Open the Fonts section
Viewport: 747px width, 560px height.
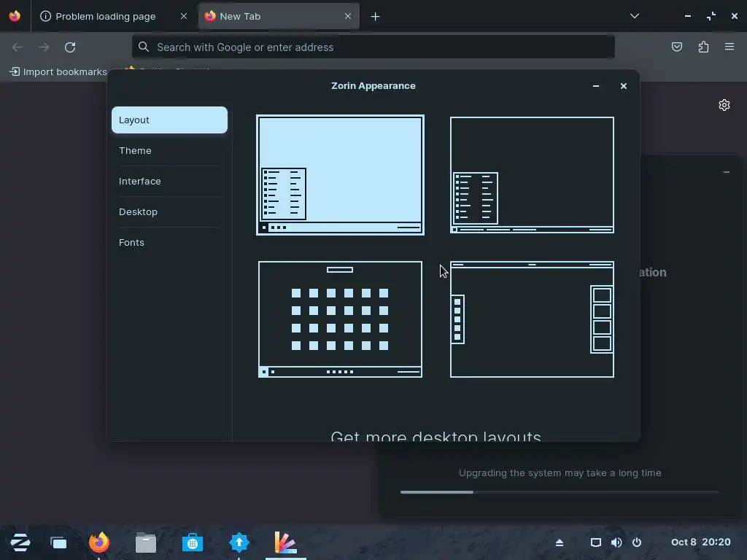169,242
